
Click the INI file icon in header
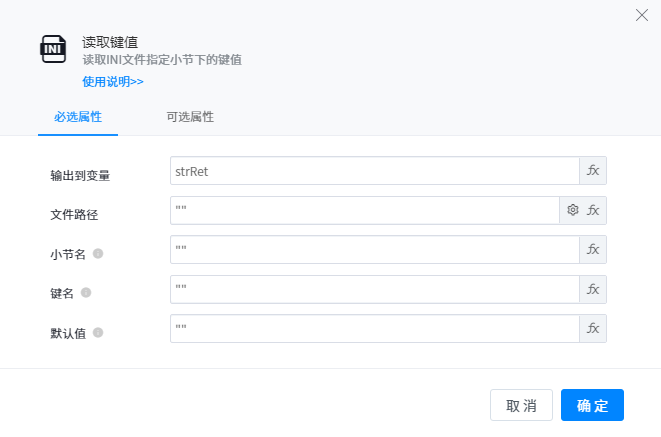[53, 50]
